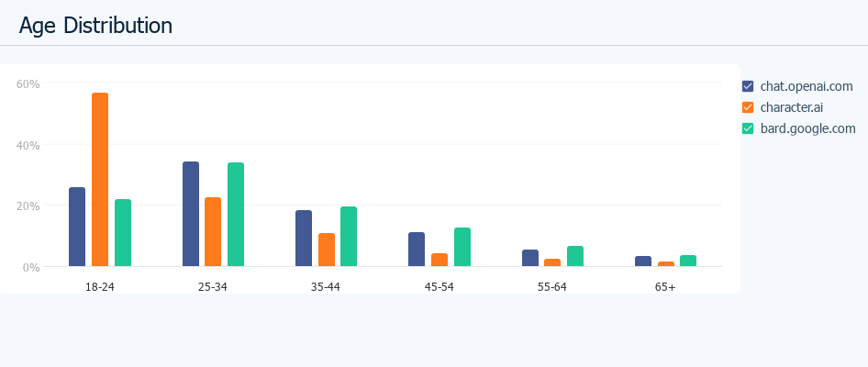Screen dimensions: 868x367
Task: Select the green bard.google.com bar for 25-34
Action: coord(236,215)
